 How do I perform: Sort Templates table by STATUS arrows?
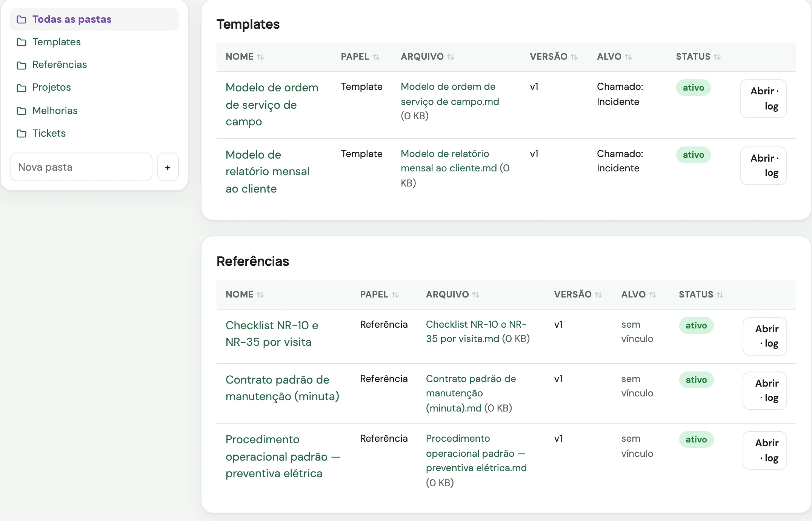[717, 57]
